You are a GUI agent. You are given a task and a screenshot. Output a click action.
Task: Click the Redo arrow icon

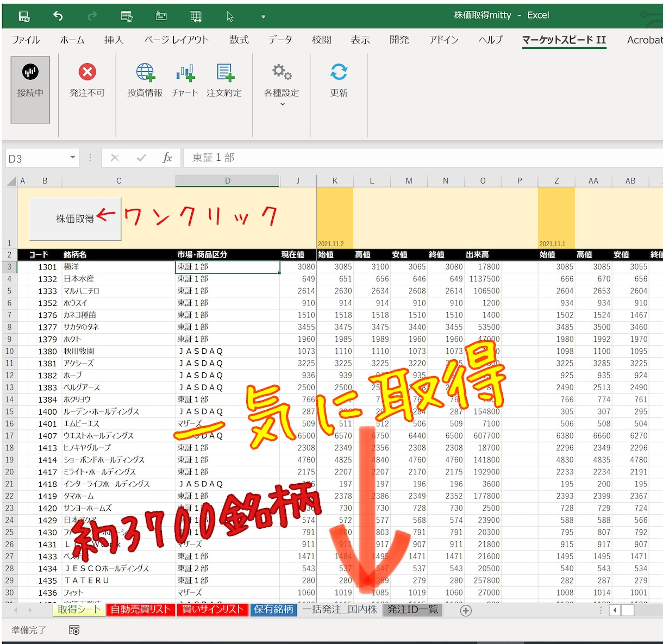(x=92, y=16)
